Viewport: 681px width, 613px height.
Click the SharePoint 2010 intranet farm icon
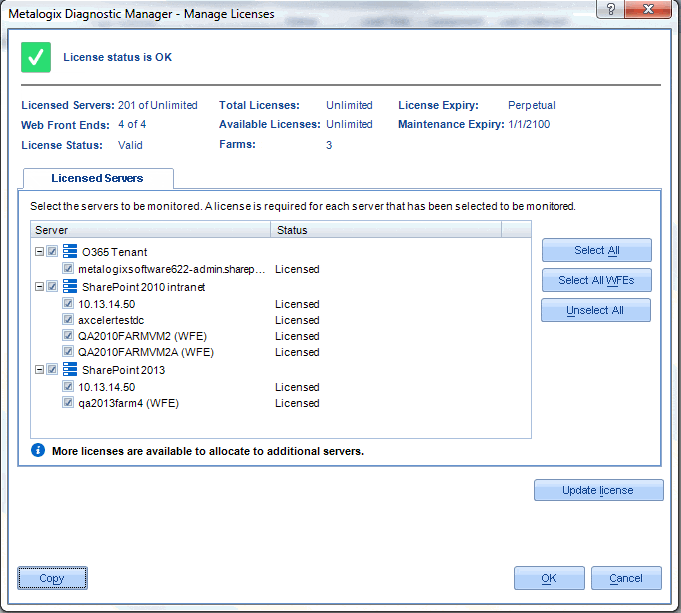[69, 286]
